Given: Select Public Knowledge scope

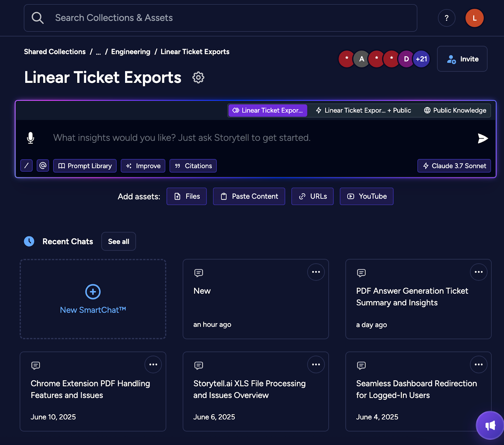Looking at the screenshot, I should 455,110.
